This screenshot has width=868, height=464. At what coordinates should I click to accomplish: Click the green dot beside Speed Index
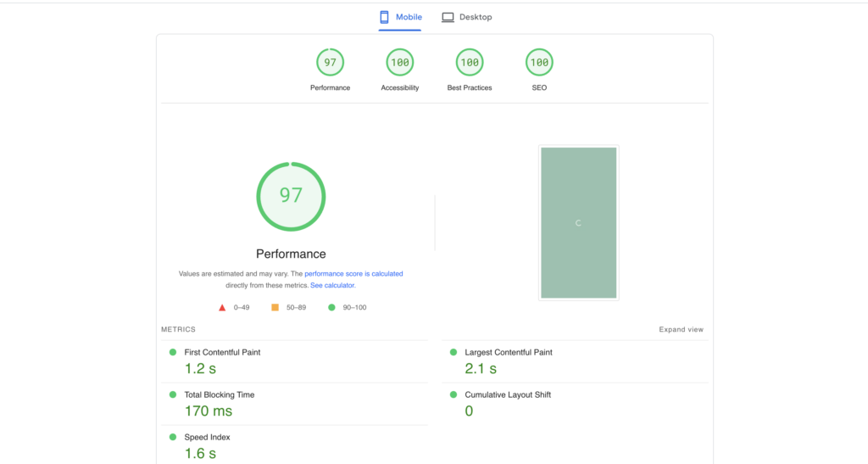pyautogui.click(x=173, y=438)
